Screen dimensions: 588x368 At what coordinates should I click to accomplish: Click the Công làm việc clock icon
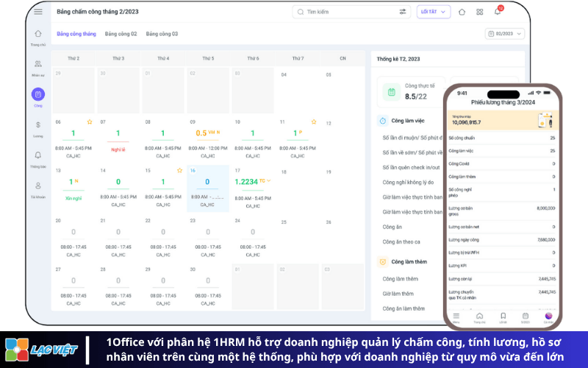pyautogui.click(x=382, y=121)
